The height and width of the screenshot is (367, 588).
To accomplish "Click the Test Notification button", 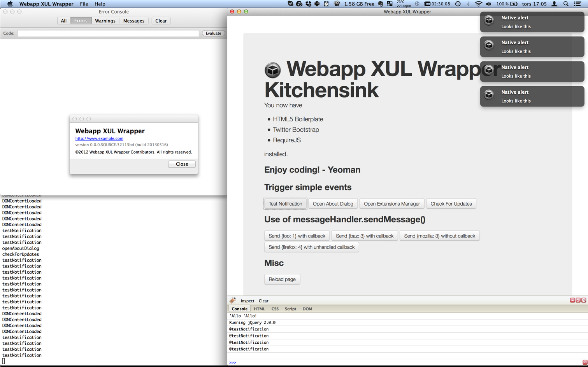I will (285, 204).
